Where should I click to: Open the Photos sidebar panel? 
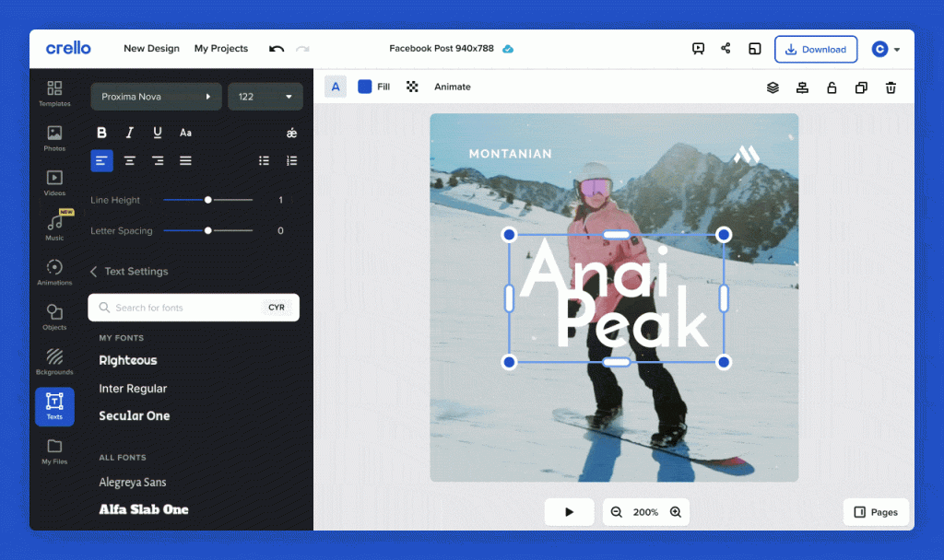point(54,138)
